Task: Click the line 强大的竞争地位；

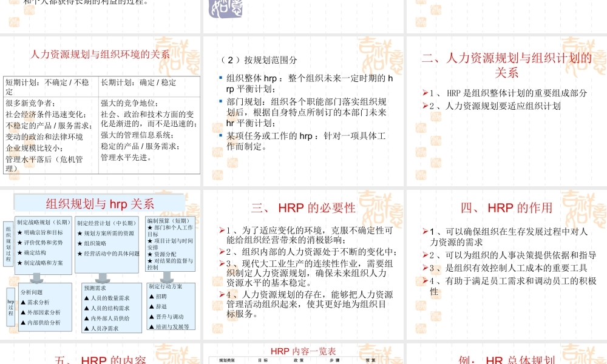Action: click(x=129, y=103)
